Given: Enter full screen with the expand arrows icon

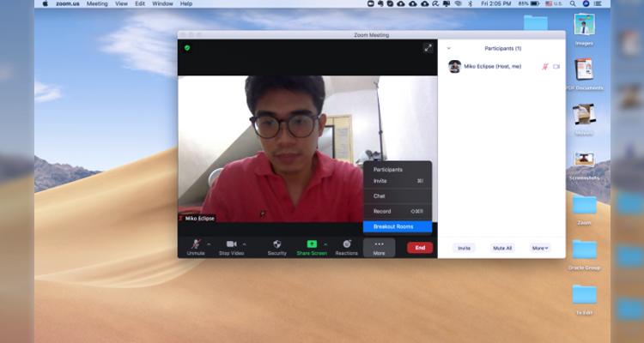Looking at the screenshot, I should tap(428, 48).
